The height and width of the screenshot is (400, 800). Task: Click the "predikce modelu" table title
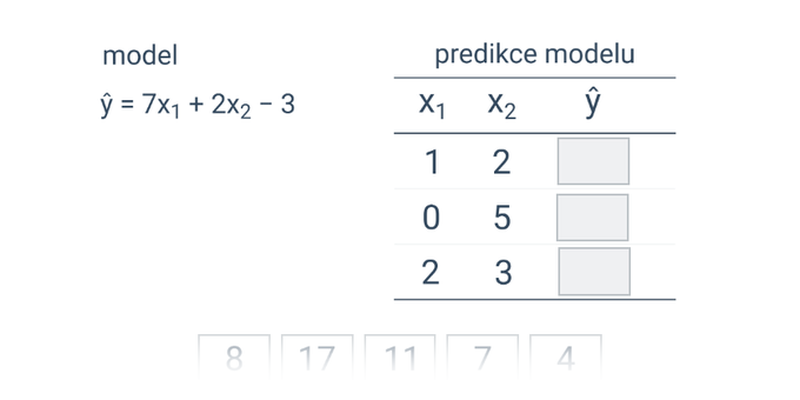coord(534,55)
